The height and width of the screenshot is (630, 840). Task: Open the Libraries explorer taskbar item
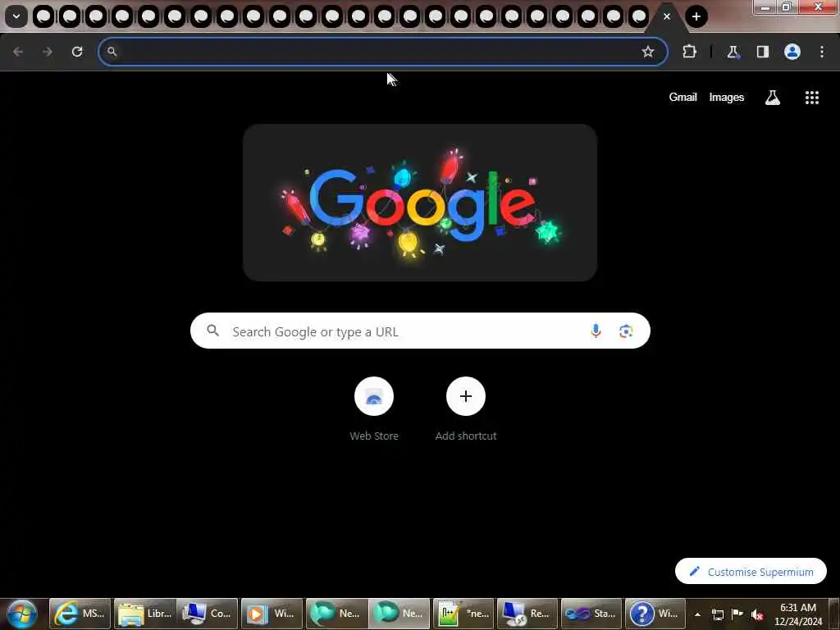pyautogui.click(x=144, y=614)
